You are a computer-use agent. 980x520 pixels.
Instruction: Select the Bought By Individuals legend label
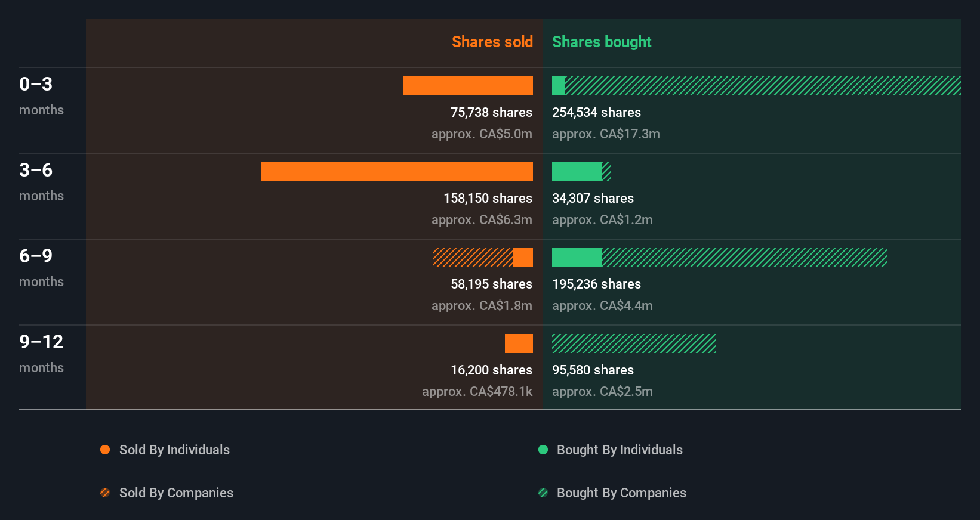pos(620,450)
